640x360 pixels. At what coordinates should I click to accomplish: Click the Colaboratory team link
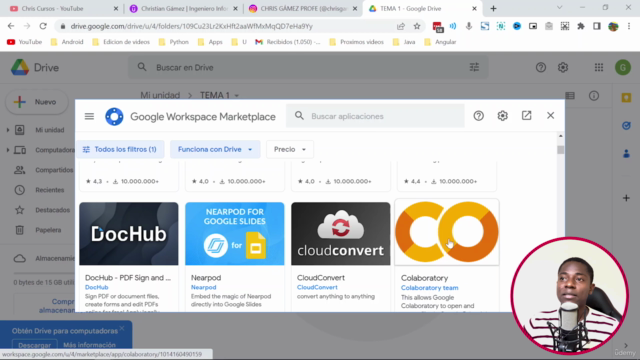pos(429,288)
